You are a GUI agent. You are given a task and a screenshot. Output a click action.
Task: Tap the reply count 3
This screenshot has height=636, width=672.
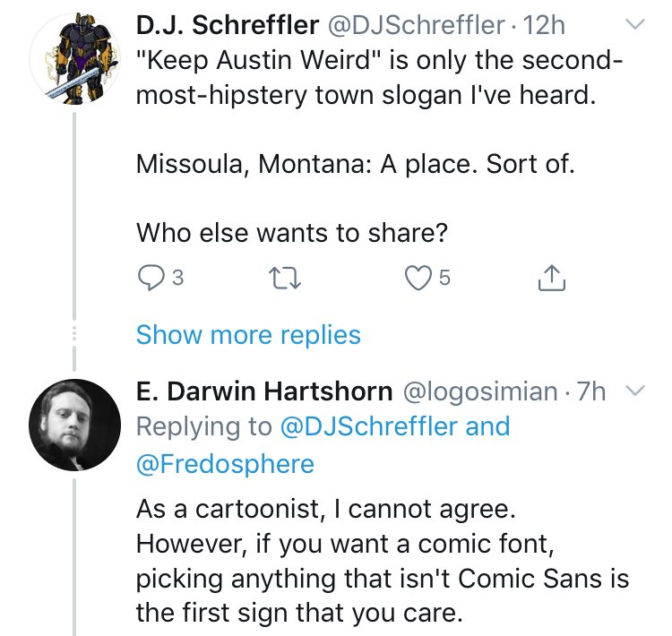(x=177, y=280)
